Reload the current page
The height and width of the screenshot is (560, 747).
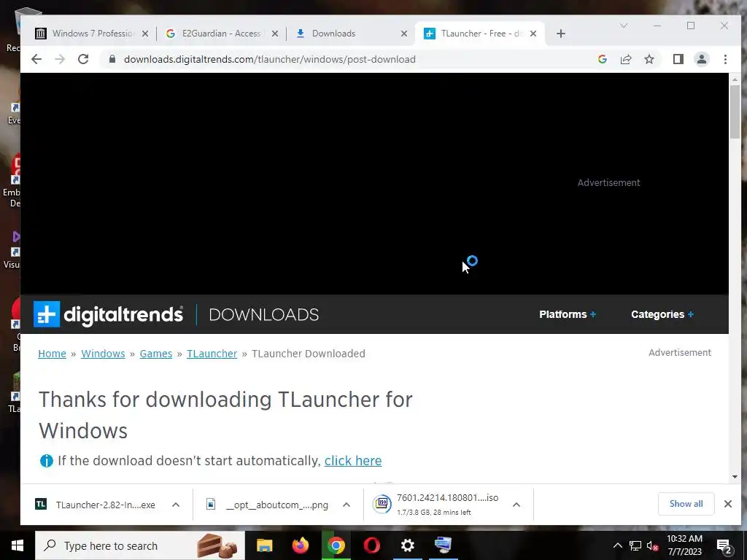83,59
